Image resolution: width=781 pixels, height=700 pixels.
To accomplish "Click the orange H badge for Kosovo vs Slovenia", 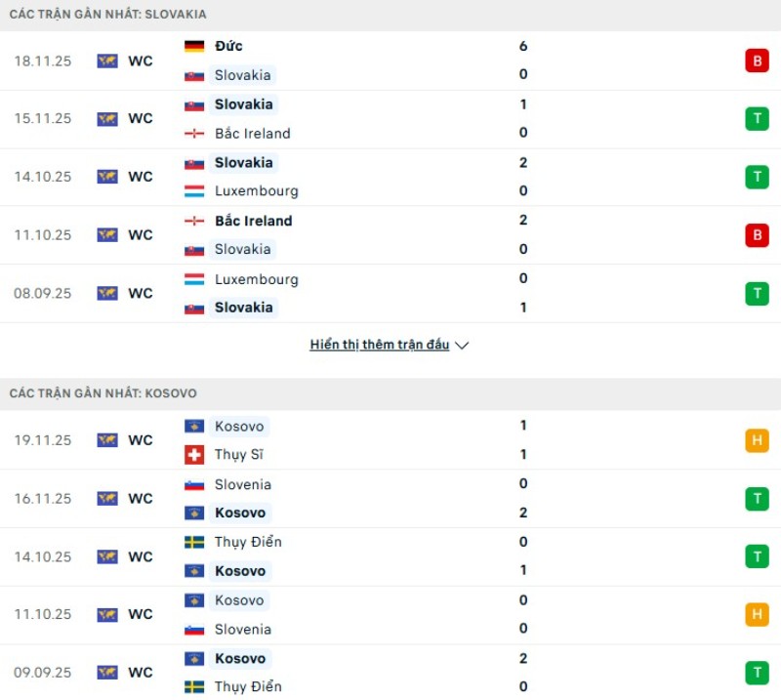I will [757, 615].
